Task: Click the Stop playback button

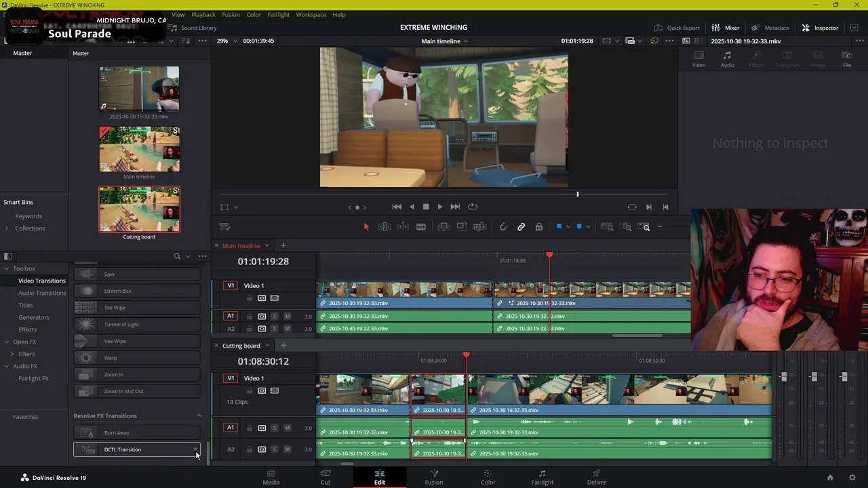Action: (x=426, y=207)
